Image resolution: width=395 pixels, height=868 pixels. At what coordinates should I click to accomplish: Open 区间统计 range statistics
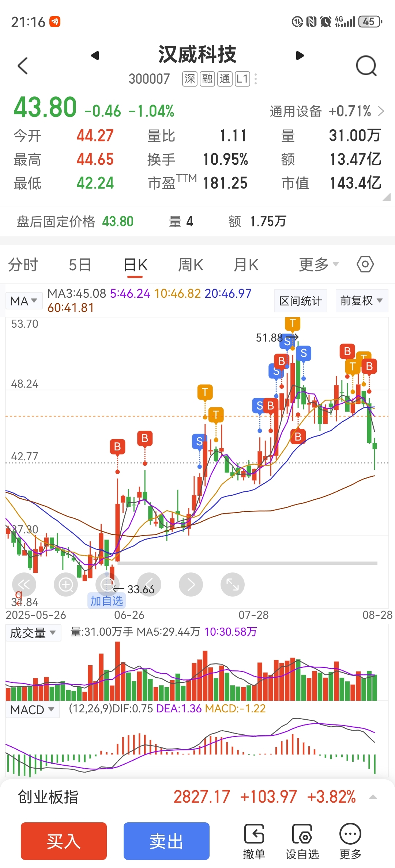point(301,301)
